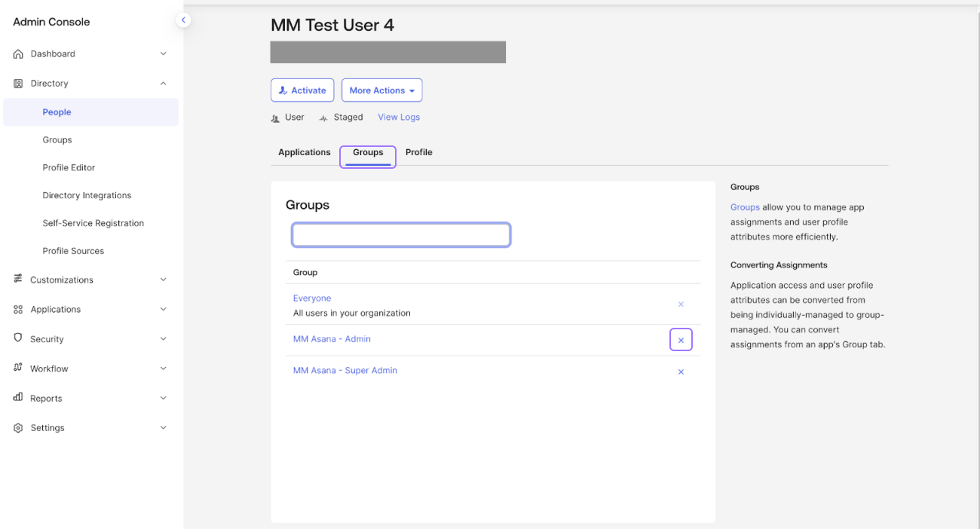Switch to the Profile tab
This screenshot has height=529, width=980.
[x=418, y=152]
